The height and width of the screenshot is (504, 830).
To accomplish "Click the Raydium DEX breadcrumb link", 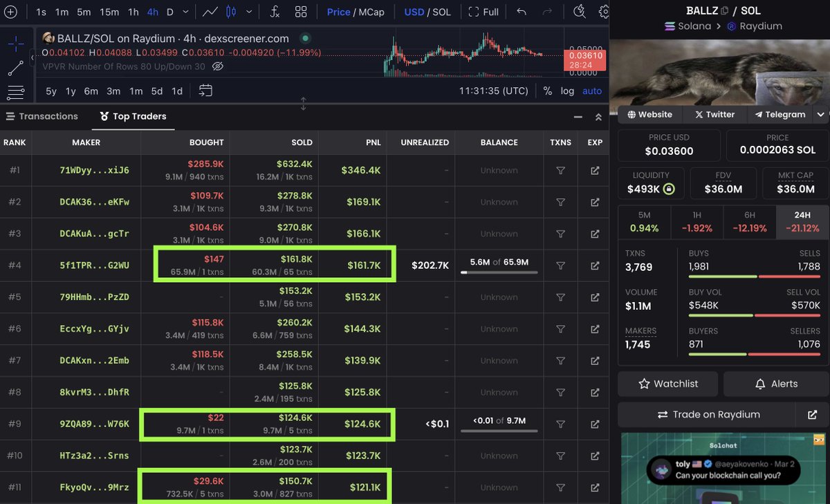I will (755, 26).
